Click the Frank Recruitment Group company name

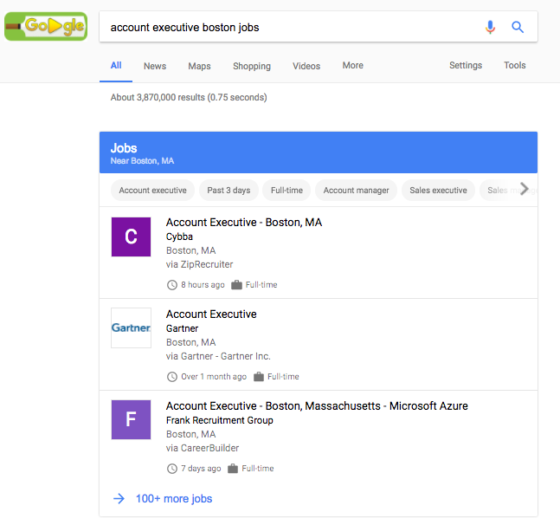point(220,420)
